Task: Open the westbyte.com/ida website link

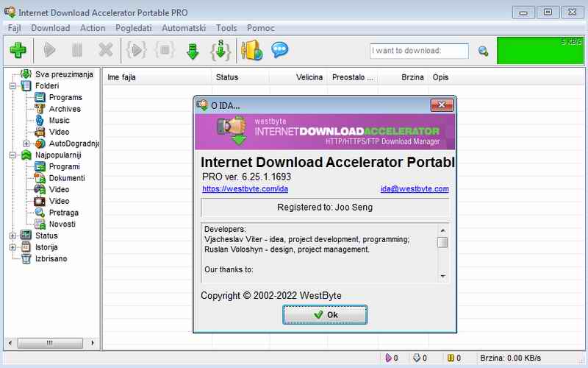Action: 240,189
